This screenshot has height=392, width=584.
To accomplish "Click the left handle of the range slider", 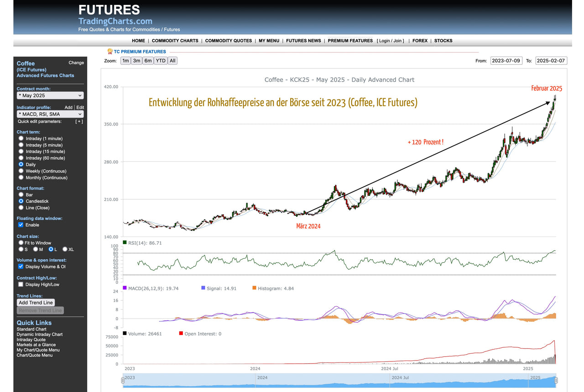I will pyautogui.click(x=123, y=380).
